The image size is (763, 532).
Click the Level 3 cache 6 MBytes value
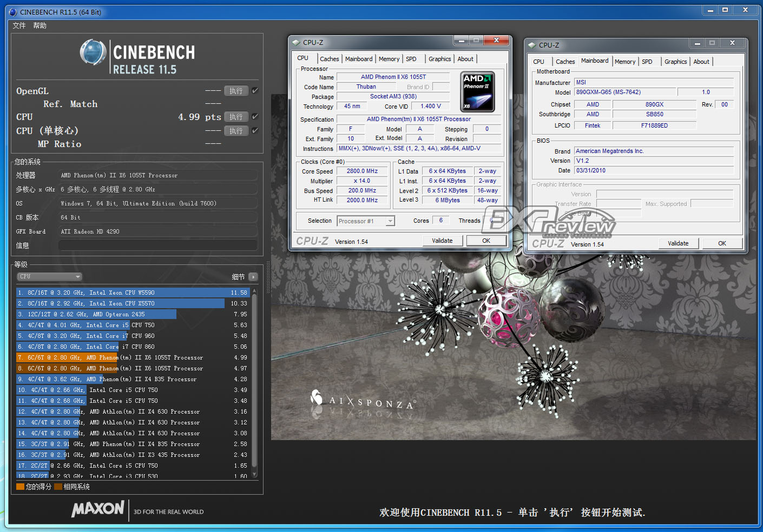click(448, 200)
